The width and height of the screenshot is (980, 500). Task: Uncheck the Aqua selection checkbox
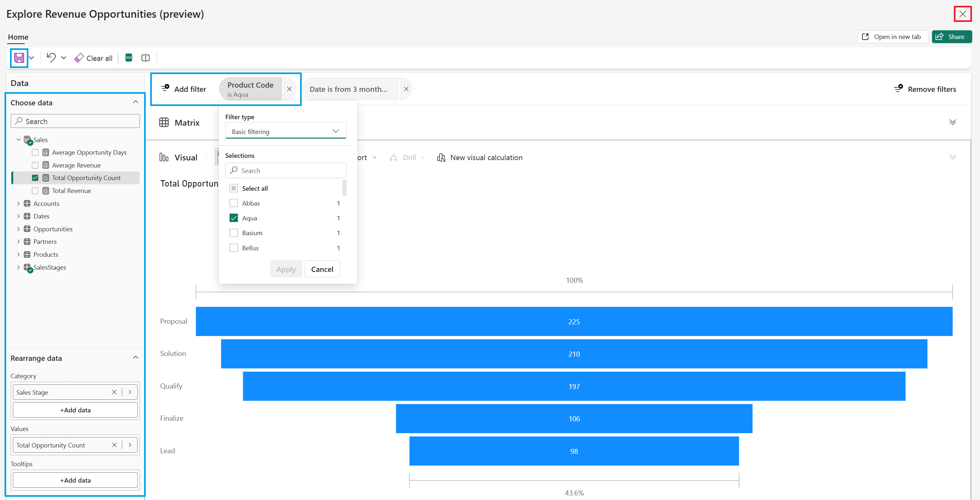[234, 218]
